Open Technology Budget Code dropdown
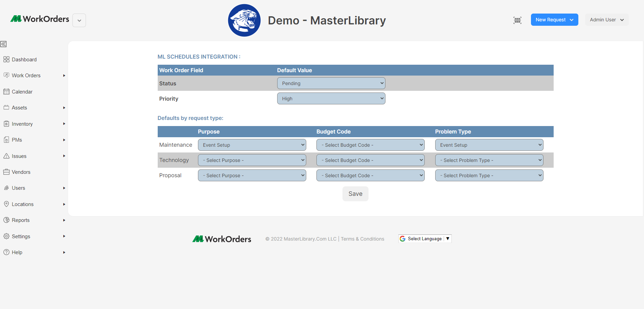This screenshot has width=644, height=309. 370,160
